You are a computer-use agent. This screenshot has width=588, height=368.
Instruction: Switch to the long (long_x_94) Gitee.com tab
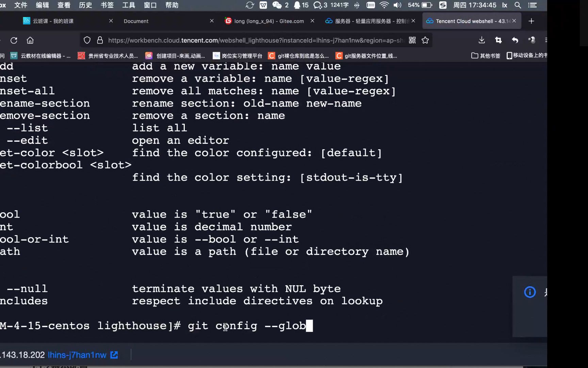269,21
